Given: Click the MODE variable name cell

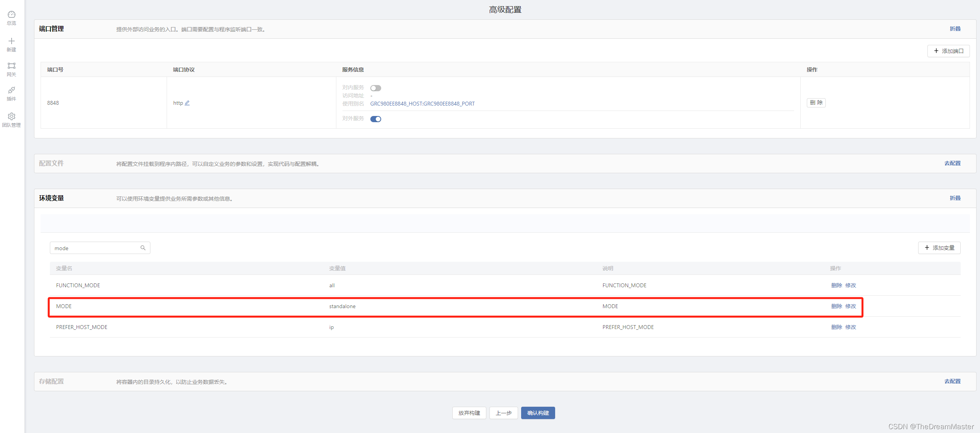Looking at the screenshot, I should 64,306.
